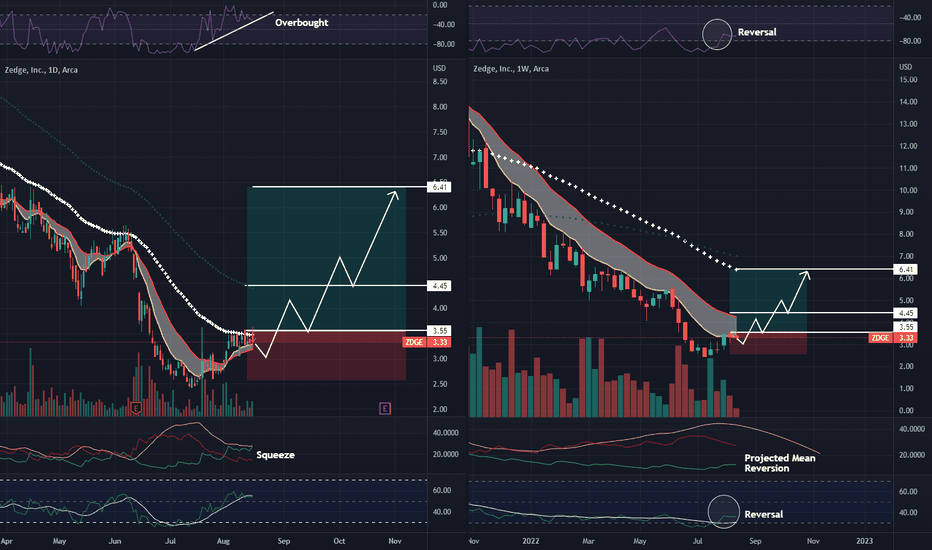932x550 pixels.
Task: Click the Jun label on daily time axis
Action: (115, 541)
